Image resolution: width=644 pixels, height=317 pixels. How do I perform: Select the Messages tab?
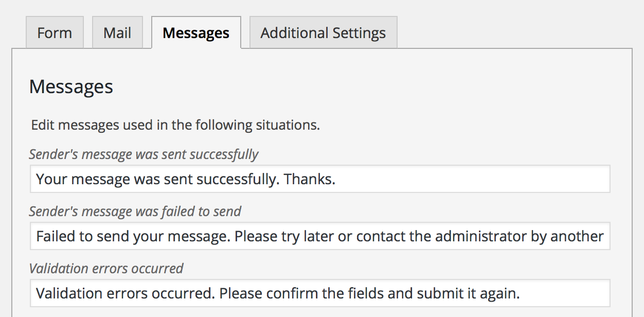(x=196, y=33)
